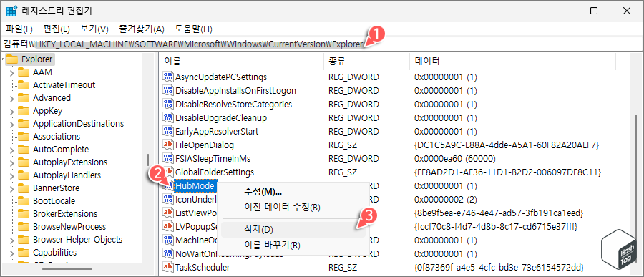
Task: Expand the ApplicationDestinations key
Action: point(11,124)
